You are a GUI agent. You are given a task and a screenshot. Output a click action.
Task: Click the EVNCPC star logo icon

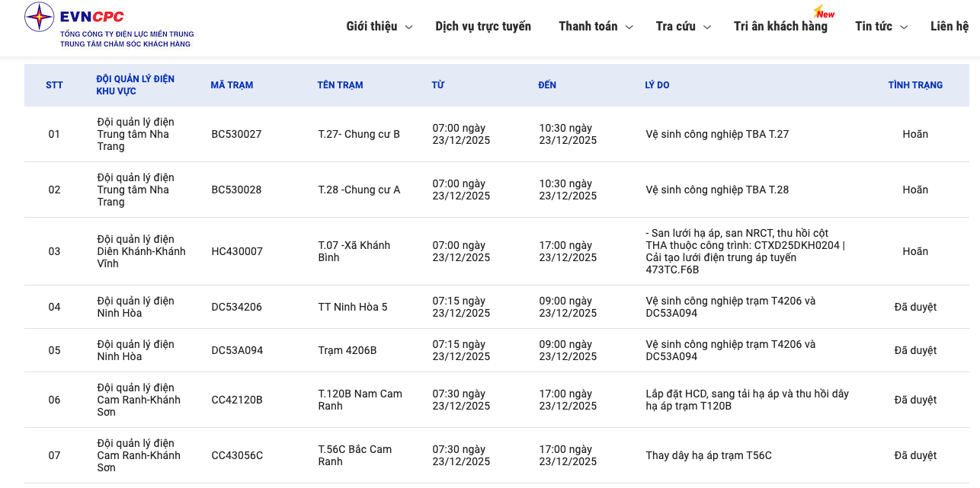[40, 17]
